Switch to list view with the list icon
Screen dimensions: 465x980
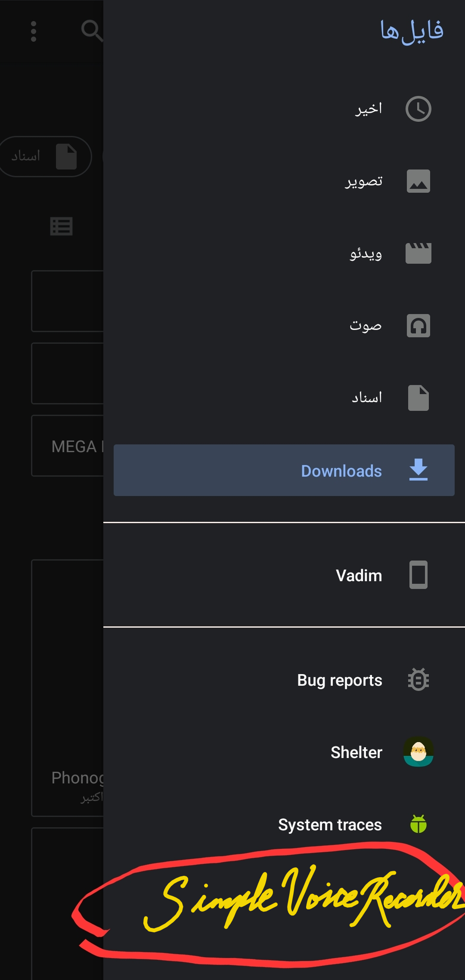click(61, 227)
